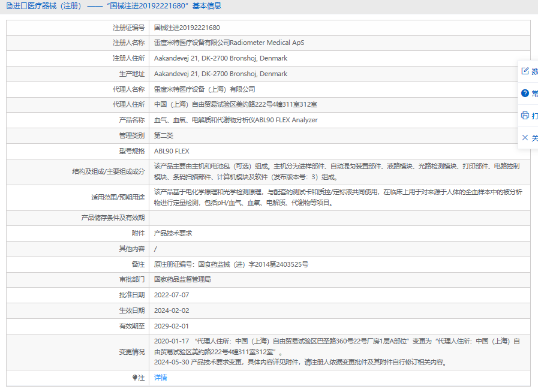The image size is (538, 392).
Task: Click the 产品名称 row label
Action: tap(132, 120)
